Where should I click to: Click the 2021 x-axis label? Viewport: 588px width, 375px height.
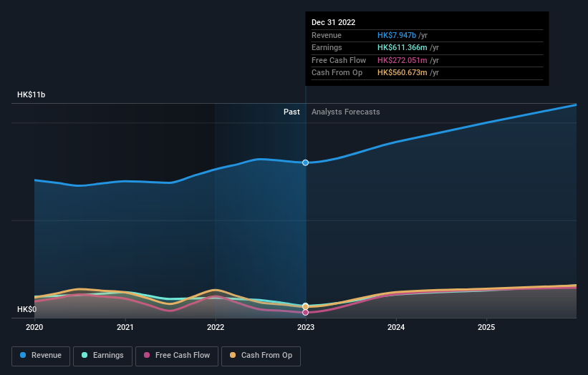[125, 328]
